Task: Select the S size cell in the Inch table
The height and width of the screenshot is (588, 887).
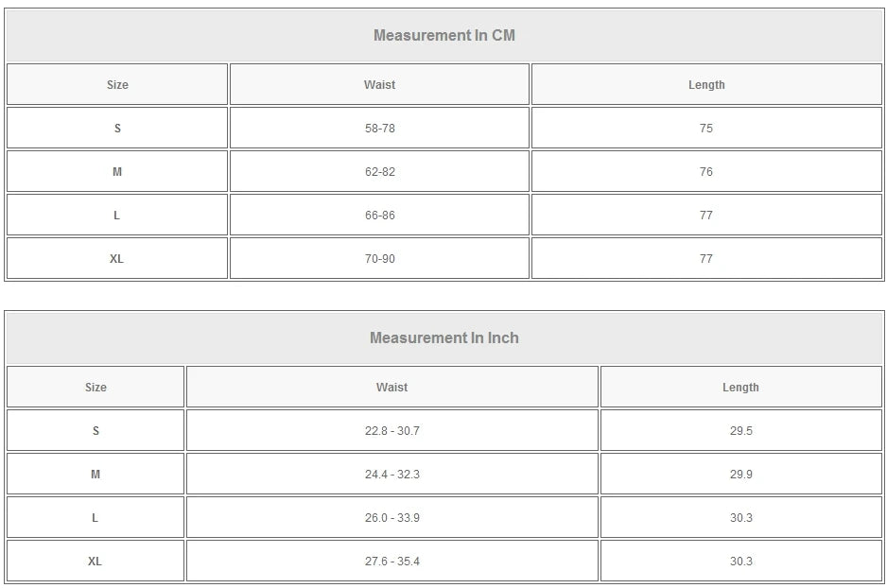Action: point(96,431)
